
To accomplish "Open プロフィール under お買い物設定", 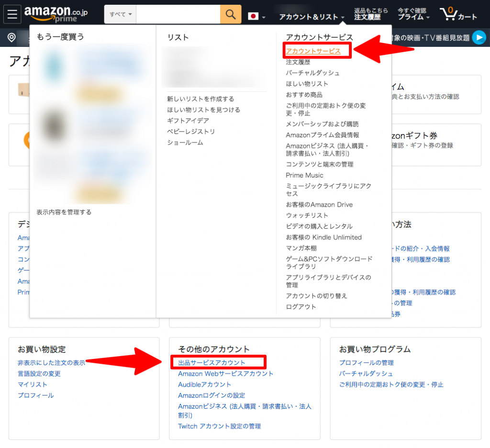I will (x=35, y=395).
